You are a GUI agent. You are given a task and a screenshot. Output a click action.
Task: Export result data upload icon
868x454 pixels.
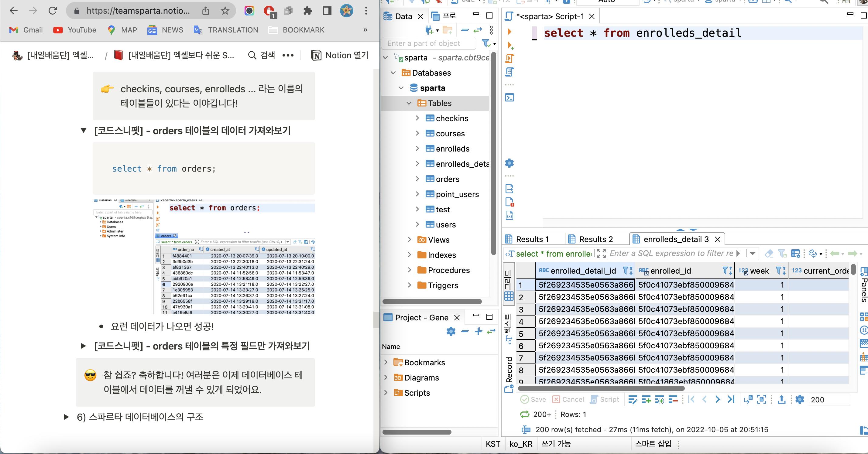tap(781, 399)
